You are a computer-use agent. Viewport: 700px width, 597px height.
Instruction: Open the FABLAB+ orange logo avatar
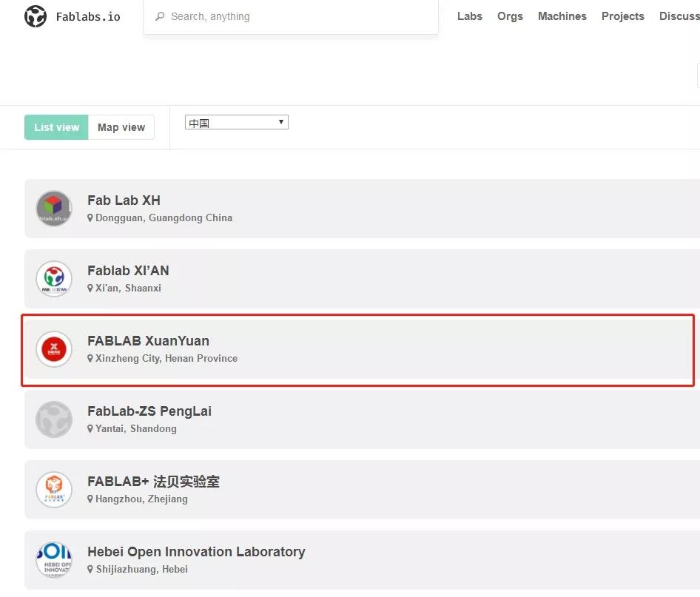tap(54, 490)
